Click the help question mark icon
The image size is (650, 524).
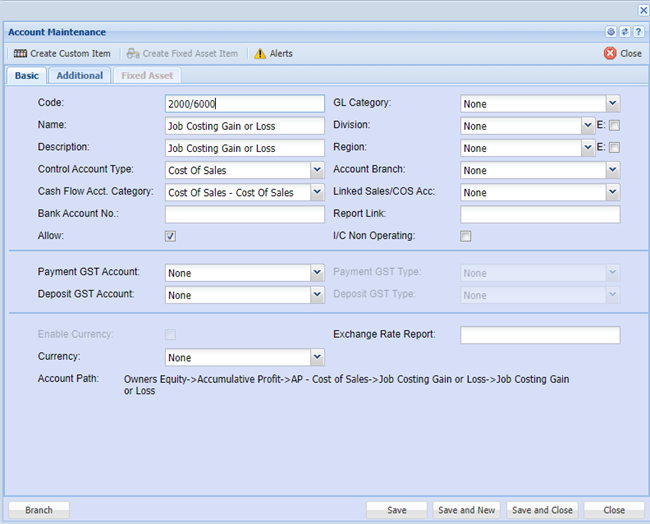637,32
